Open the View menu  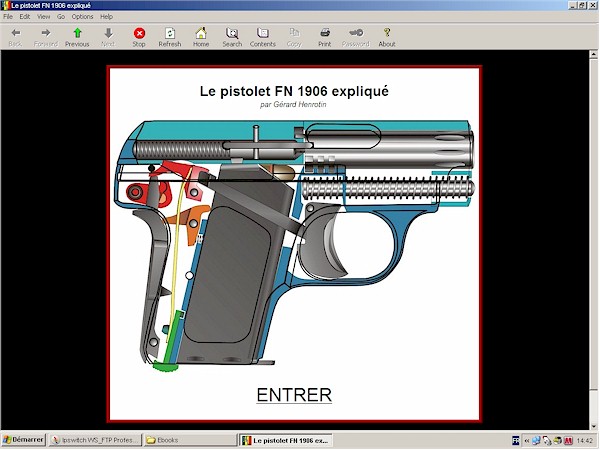(44, 16)
